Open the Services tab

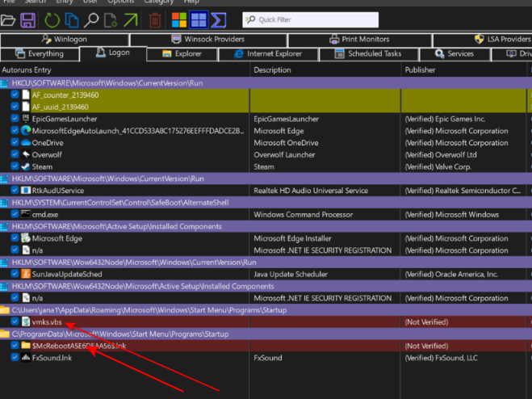(x=455, y=54)
